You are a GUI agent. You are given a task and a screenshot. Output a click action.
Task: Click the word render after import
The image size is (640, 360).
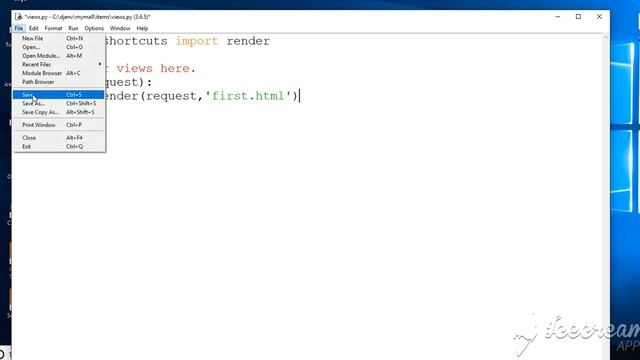coord(248,41)
